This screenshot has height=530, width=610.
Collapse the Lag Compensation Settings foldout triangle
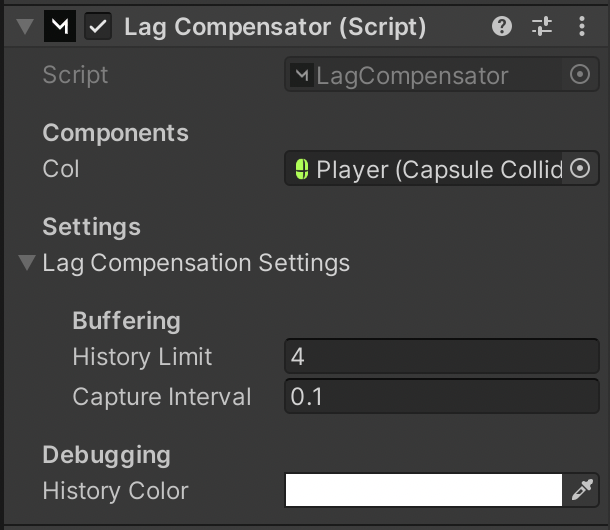[26, 263]
